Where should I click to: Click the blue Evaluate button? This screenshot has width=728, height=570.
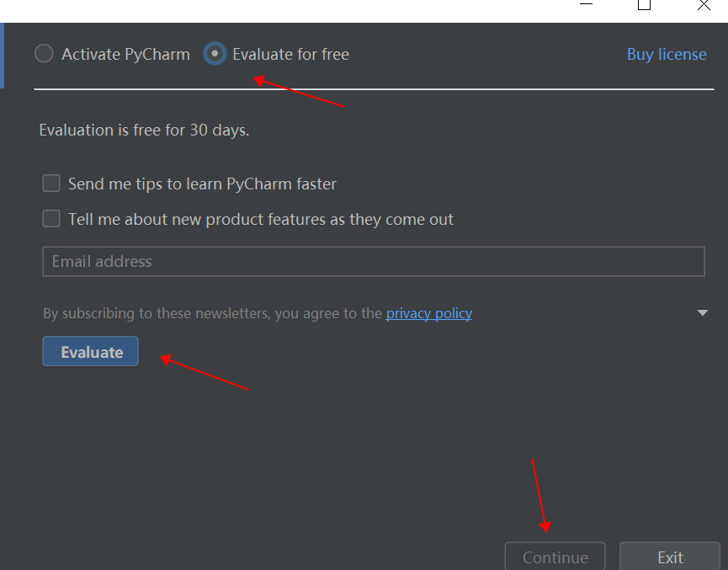pos(91,352)
